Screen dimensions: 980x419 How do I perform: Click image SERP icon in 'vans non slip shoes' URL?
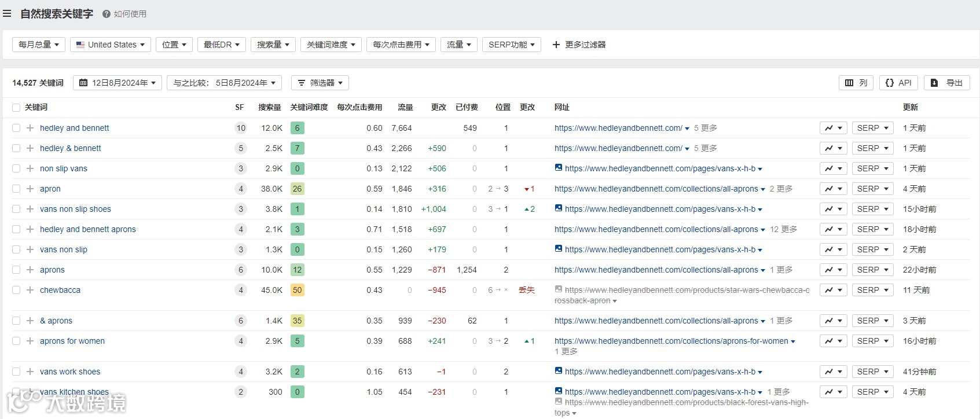559,208
